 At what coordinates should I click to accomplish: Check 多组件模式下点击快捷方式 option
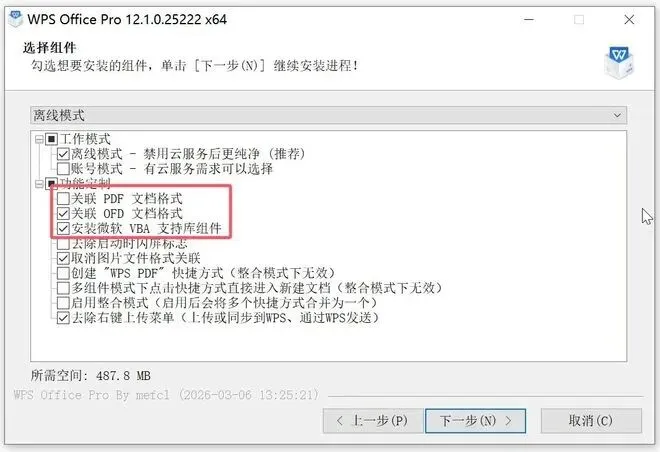click(x=63, y=288)
